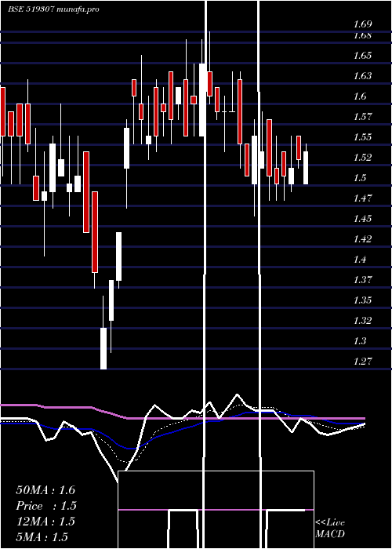This screenshot has width=392, height=549.
Task: Click the 1.3 price axis label
Action: coord(360,340)
